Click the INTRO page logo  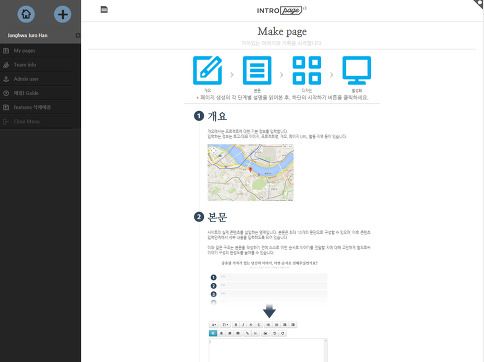point(281,10)
